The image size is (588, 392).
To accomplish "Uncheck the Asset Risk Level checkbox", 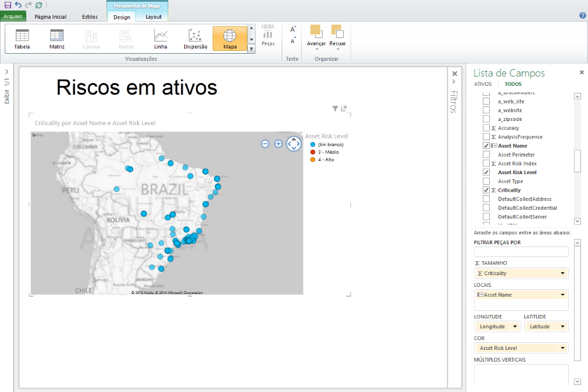I will point(486,172).
